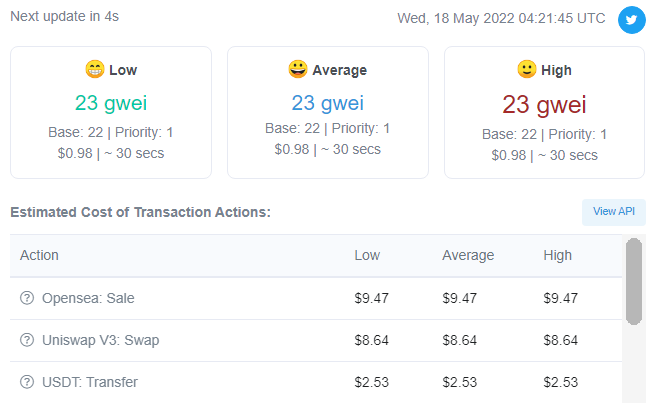Viewport: 649px width, 406px height.
Task: Click the Low column header in table
Action: point(367,255)
